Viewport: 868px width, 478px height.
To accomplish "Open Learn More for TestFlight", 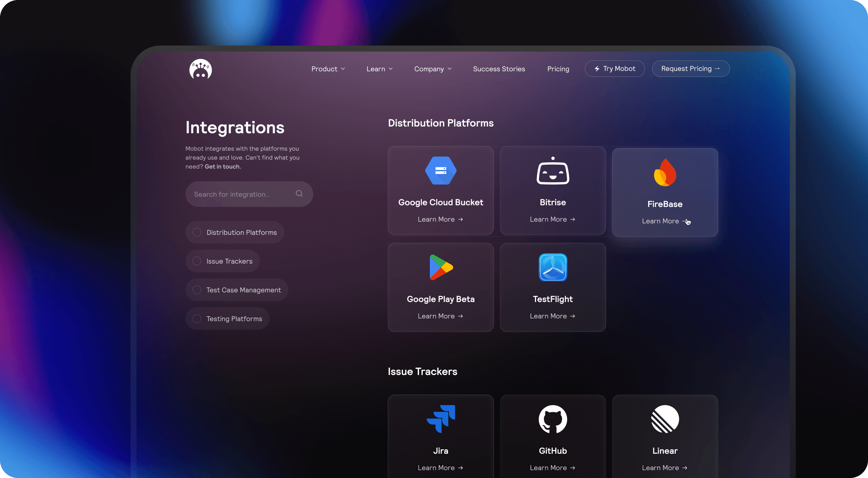I will 553,316.
